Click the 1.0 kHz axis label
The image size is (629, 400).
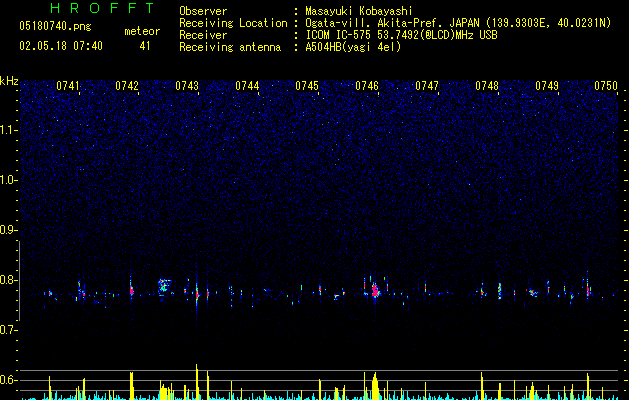click(x=8, y=180)
